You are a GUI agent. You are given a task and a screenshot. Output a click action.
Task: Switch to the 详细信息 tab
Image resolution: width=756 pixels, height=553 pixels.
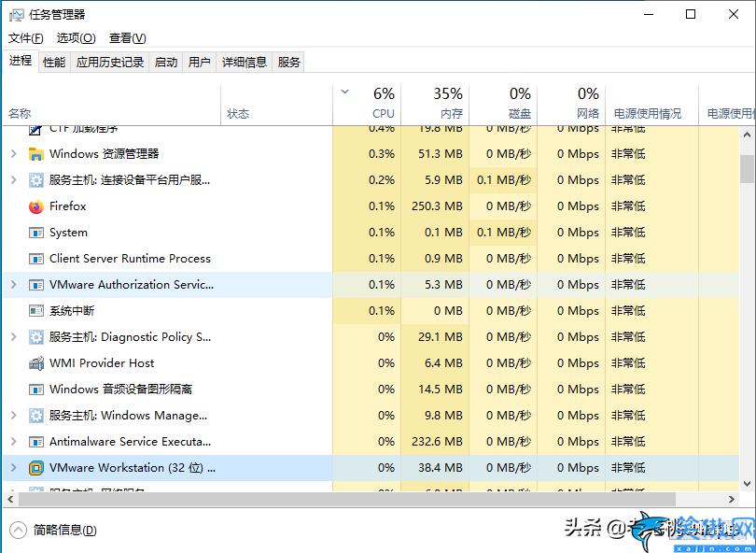click(x=244, y=63)
